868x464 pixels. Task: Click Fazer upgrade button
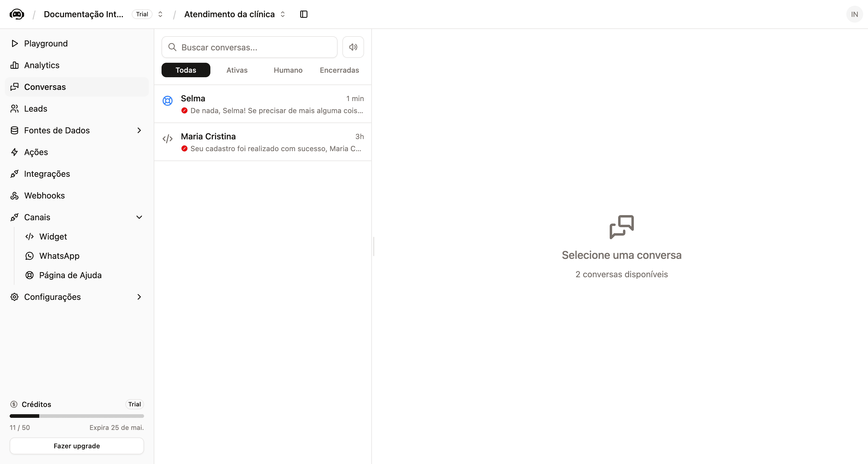point(77,446)
